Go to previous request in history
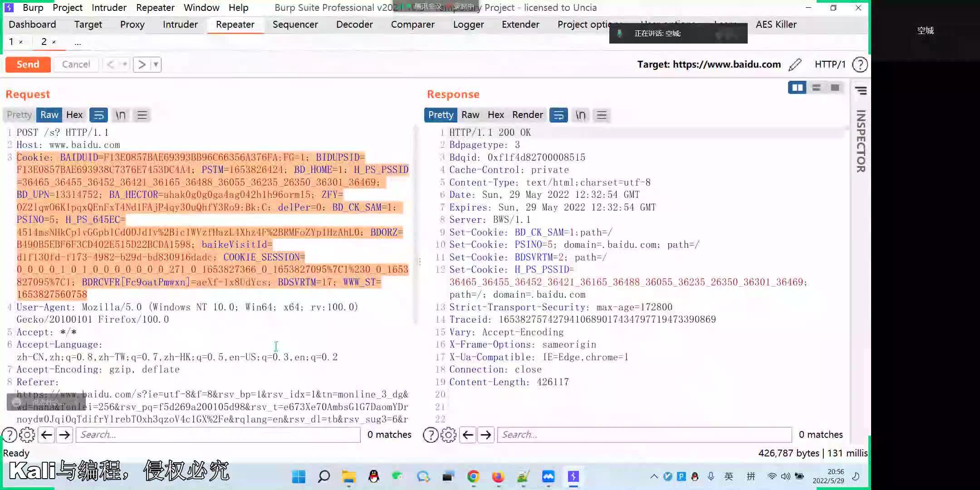 tap(110, 64)
